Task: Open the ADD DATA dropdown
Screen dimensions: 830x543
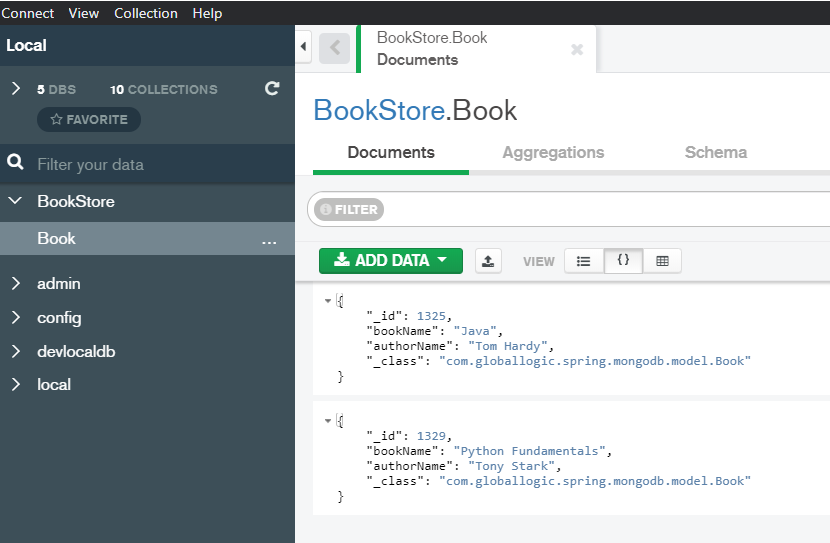Action: [391, 261]
